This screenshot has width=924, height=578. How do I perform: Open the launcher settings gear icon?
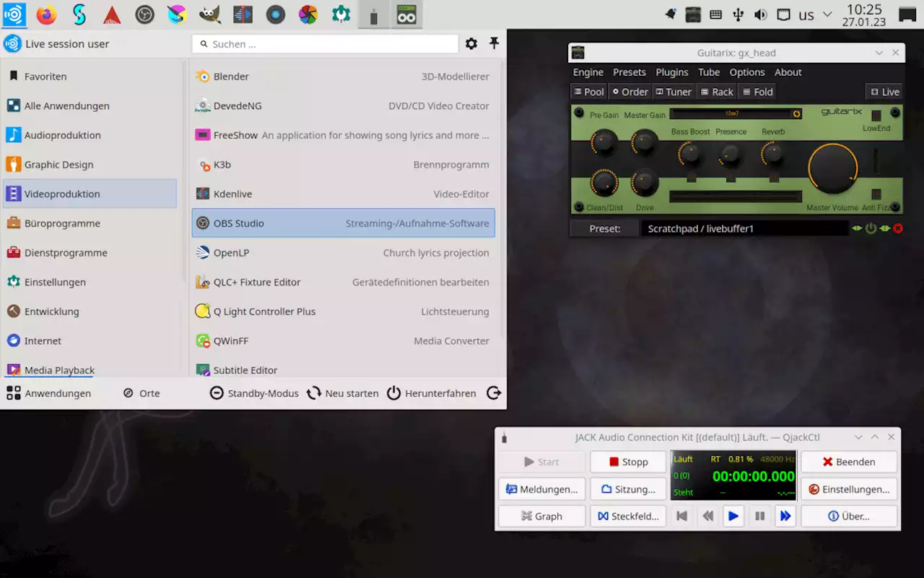(x=471, y=44)
